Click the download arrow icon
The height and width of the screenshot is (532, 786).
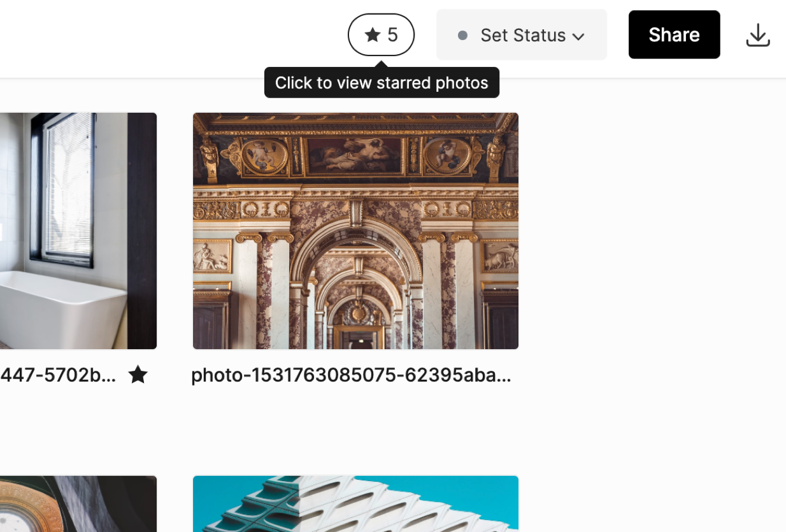tap(757, 35)
